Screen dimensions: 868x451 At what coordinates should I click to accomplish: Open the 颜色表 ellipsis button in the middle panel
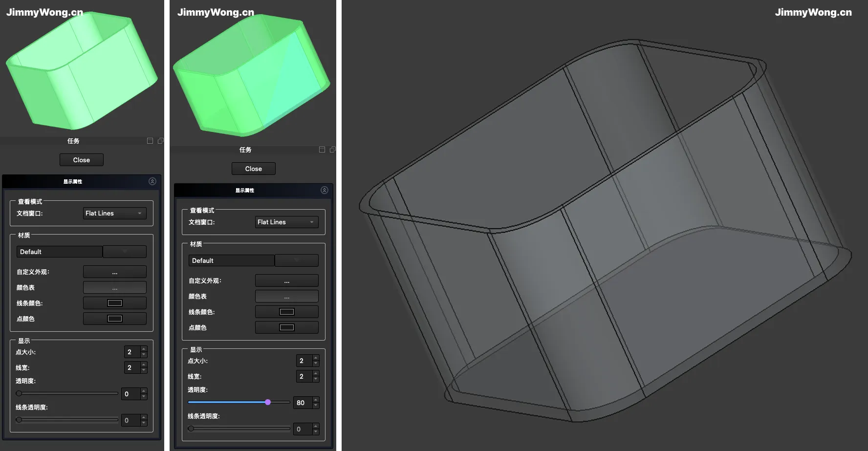[287, 297]
